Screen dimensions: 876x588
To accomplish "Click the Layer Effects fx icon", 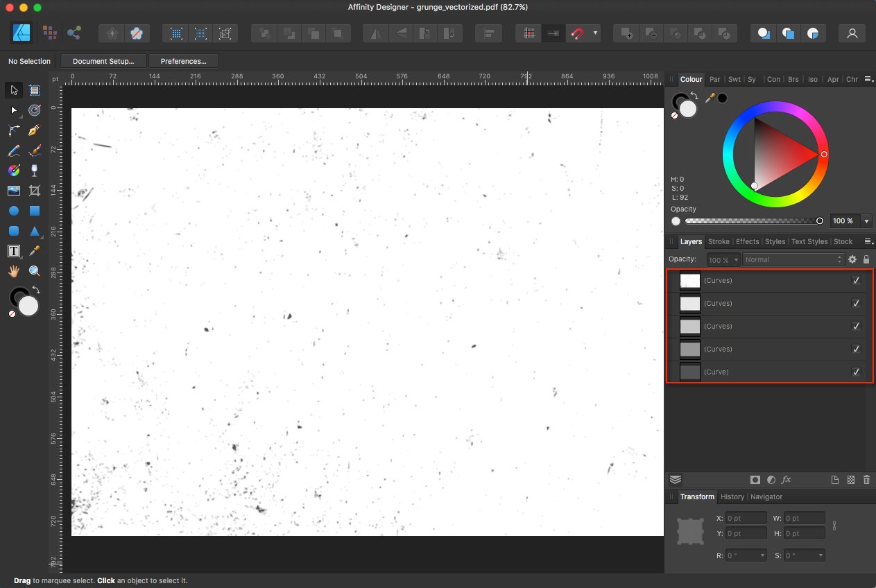I will tap(786, 480).
